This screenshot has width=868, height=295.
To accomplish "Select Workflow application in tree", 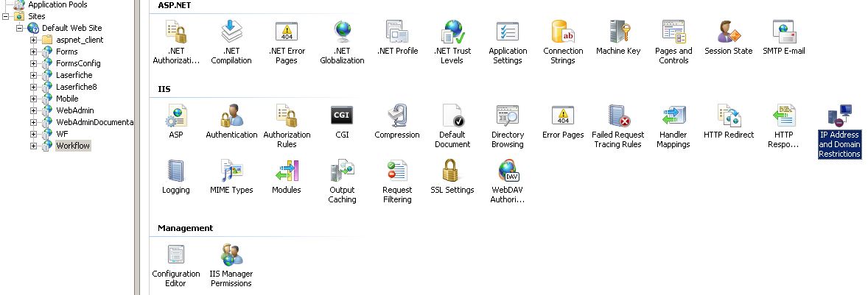I will pyautogui.click(x=73, y=146).
